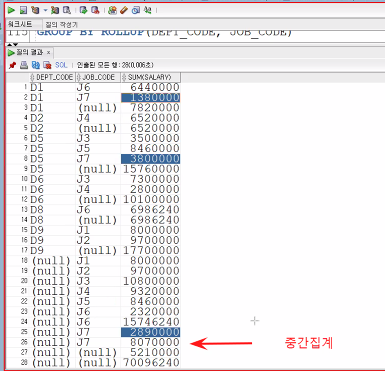Select highlighted cell 1380000
This screenshot has width=385, height=371.
[x=151, y=98]
